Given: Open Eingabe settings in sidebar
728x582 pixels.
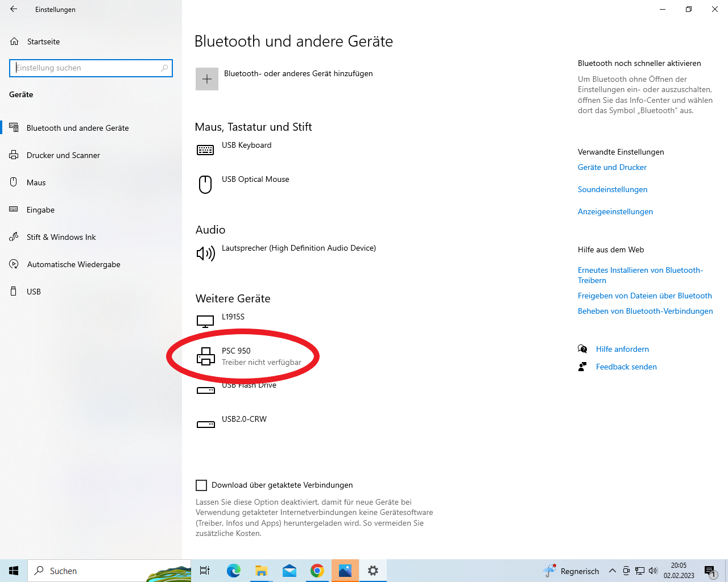Looking at the screenshot, I should (x=40, y=210).
